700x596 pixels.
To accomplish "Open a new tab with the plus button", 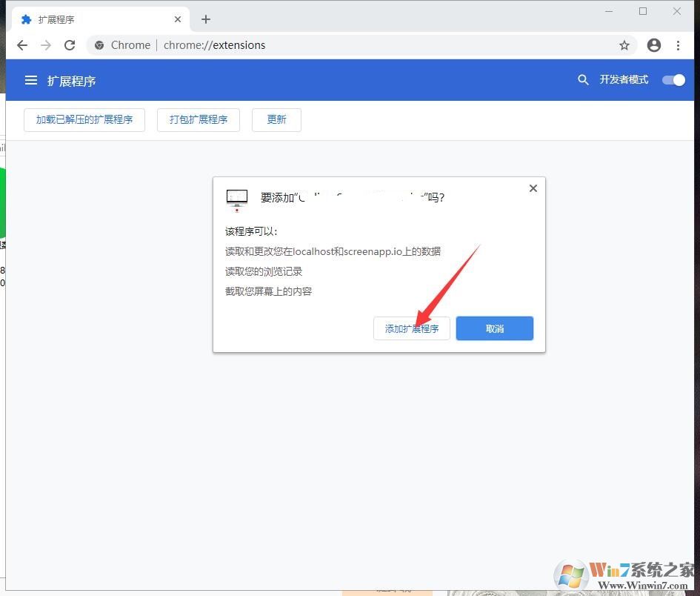I will (x=205, y=19).
